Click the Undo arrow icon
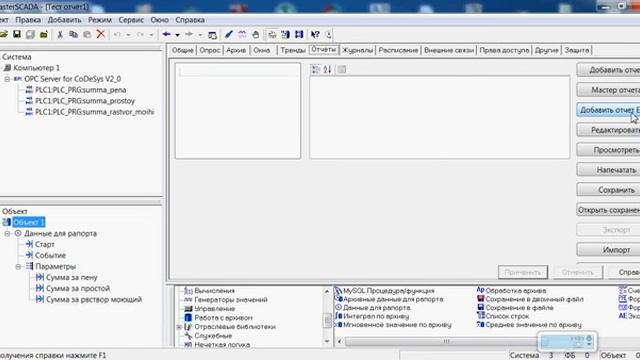Image resolution: width=640 pixels, height=360 pixels. 118,35
